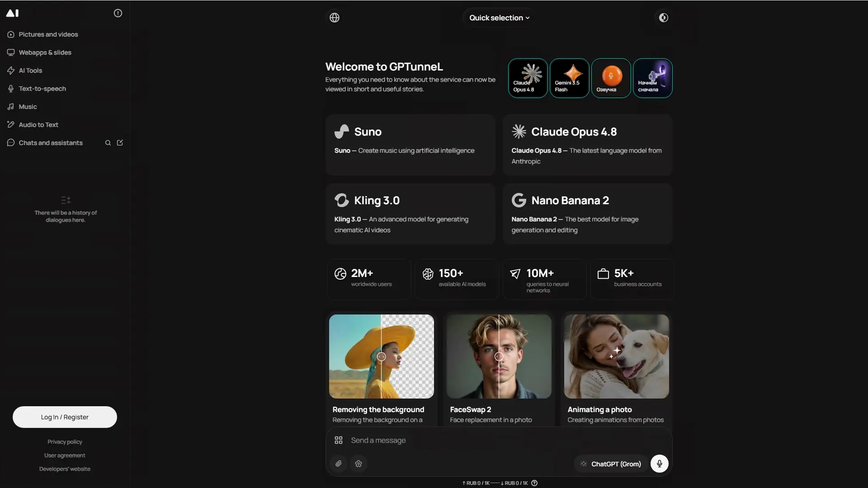The height and width of the screenshot is (488, 868).
Task: Open Audio to Text section
Action: click(38, 125)
